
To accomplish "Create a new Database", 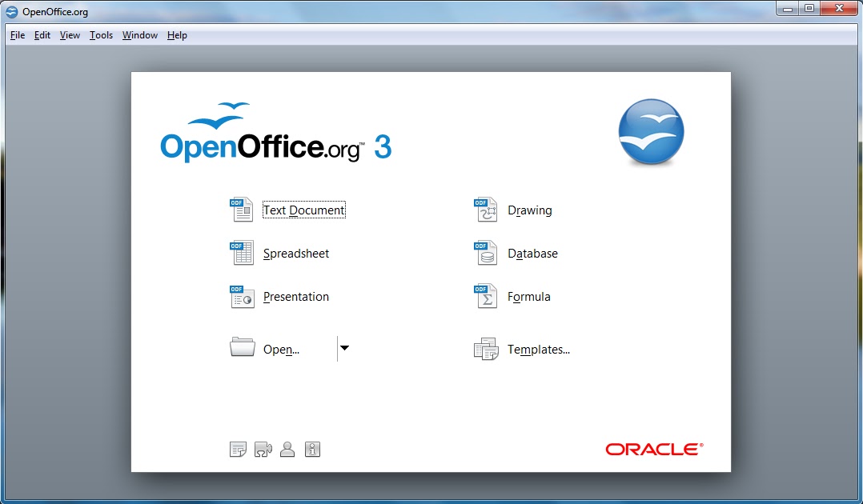I will (x=532, y=254).
